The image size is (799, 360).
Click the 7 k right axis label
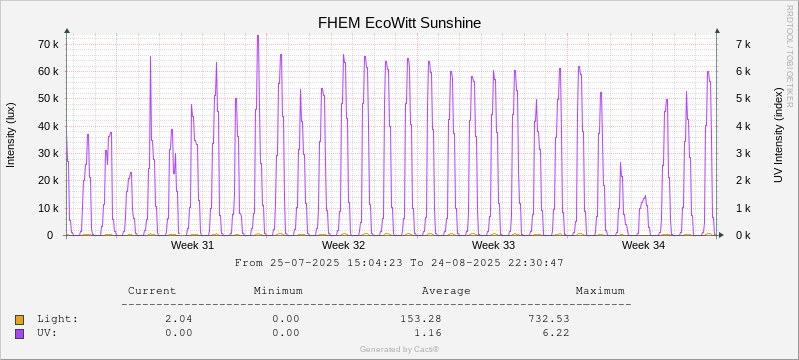pyautogui.click(x=743, y=44)
